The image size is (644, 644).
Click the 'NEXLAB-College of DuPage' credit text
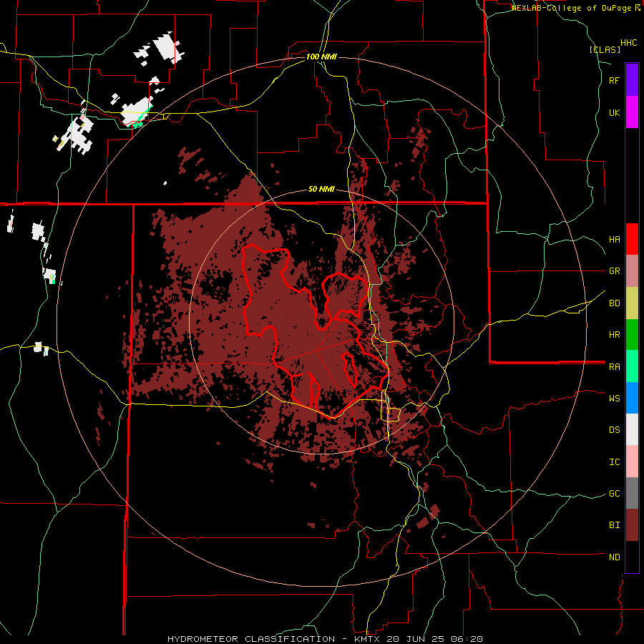tap(572, 8)
